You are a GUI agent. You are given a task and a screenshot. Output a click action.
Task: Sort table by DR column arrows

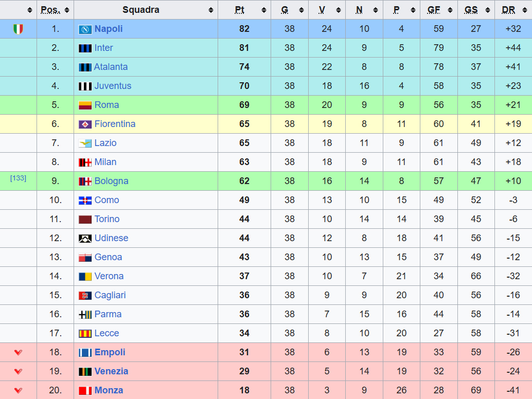coord(524,10)
